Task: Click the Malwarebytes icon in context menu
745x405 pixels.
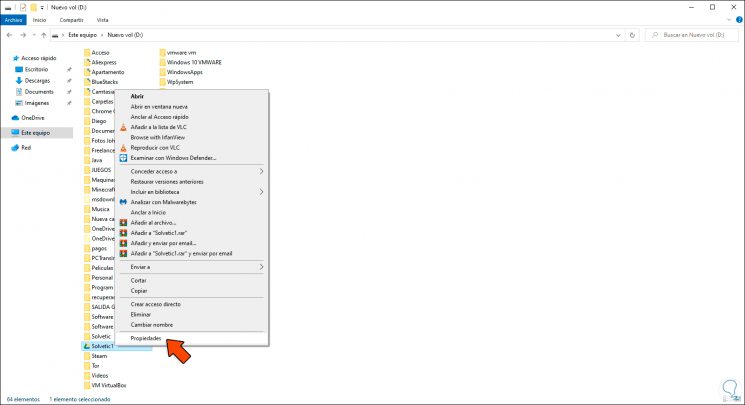Action: [123, 202]
